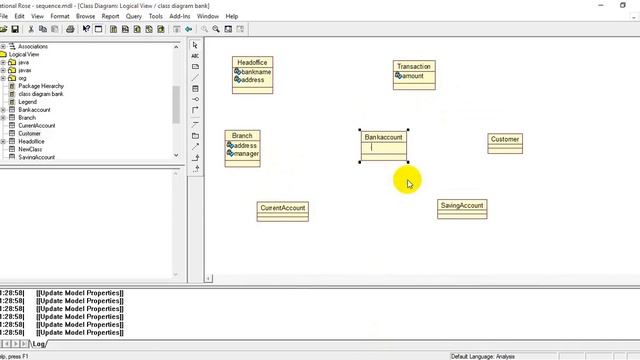This screenshot has width=640, height=360.
Task: Open the Help menu
Action: (x=231, y=16)
